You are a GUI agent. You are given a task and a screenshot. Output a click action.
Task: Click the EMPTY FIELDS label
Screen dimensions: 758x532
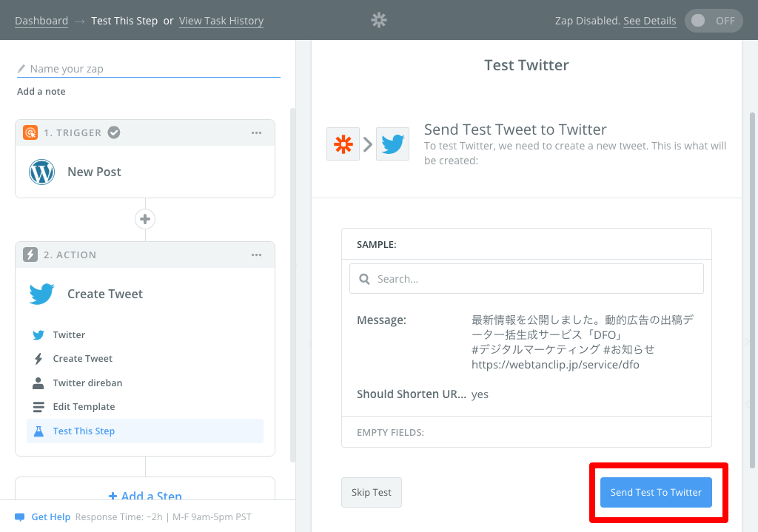pos(390,432)
